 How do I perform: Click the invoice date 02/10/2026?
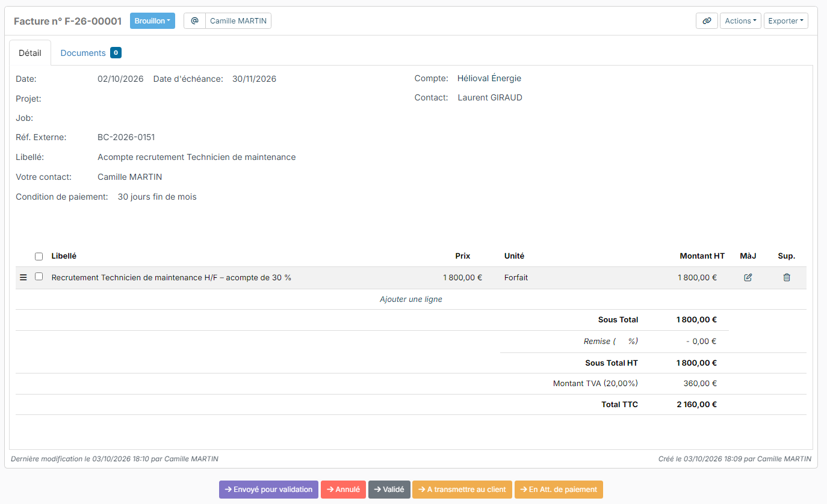point(120,79)
